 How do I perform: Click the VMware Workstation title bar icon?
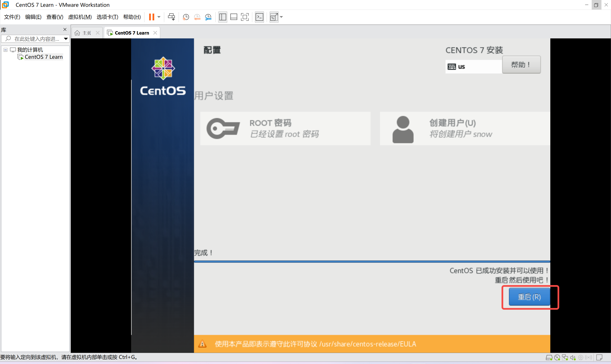(5, 5)
